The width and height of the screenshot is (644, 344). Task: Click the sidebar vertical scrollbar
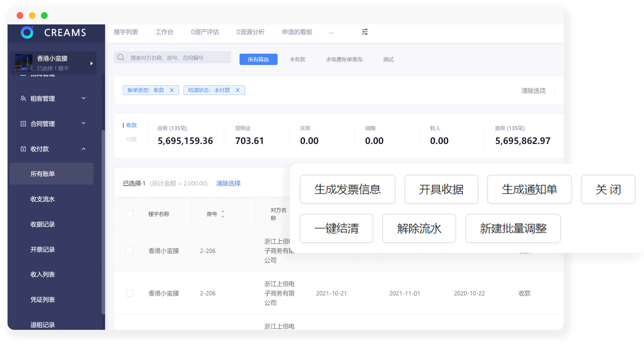[x=103, y=222]
